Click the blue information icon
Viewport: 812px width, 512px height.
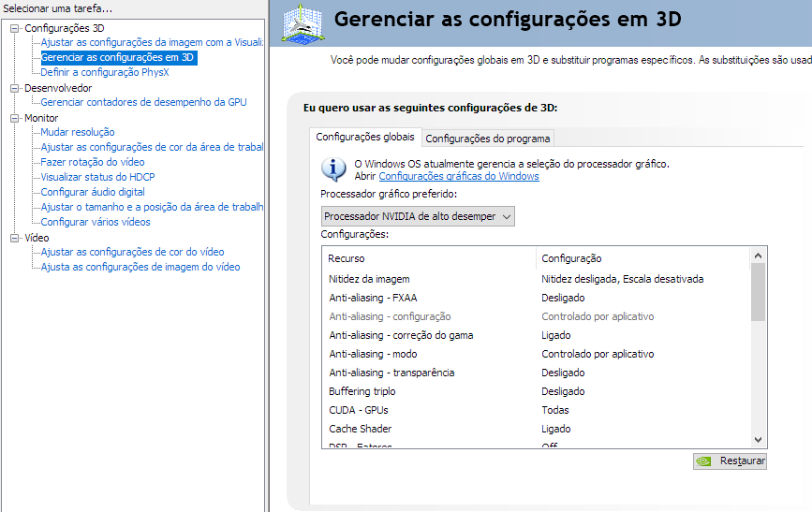pos(333,169)
